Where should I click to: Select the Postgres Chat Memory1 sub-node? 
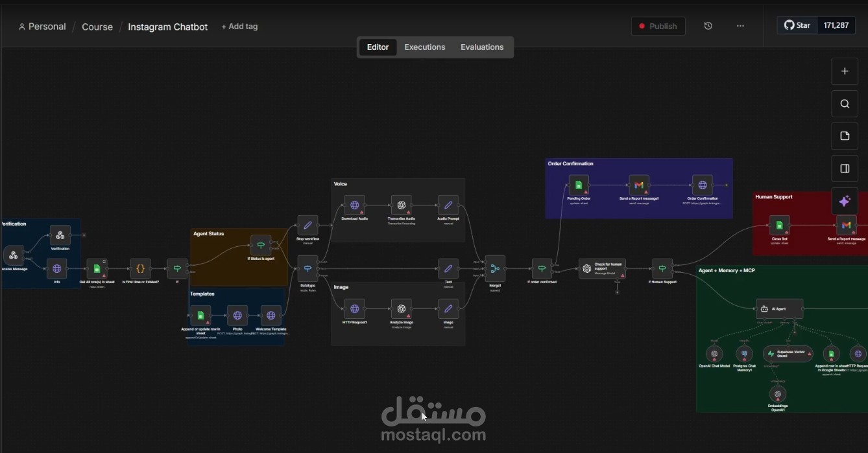pyautogui.click(x=744, y=354)
